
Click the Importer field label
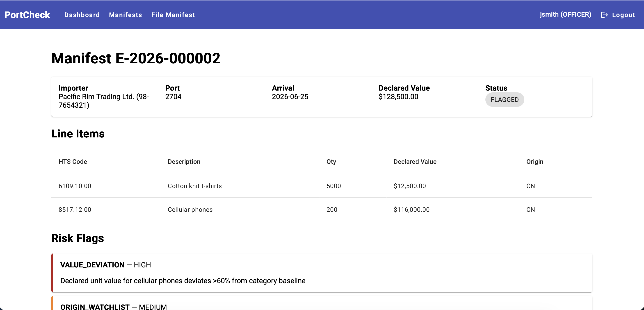[73, 88]
